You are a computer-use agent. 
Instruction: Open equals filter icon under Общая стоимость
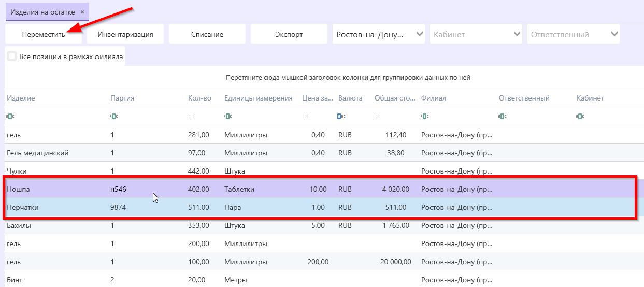[378, 117]
